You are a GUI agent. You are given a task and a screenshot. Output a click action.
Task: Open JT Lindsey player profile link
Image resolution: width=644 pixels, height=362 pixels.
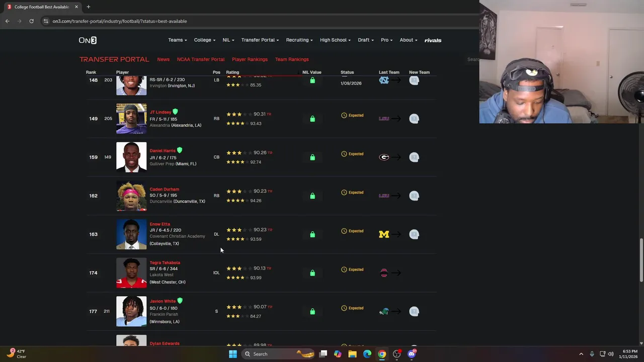[160, 112]
